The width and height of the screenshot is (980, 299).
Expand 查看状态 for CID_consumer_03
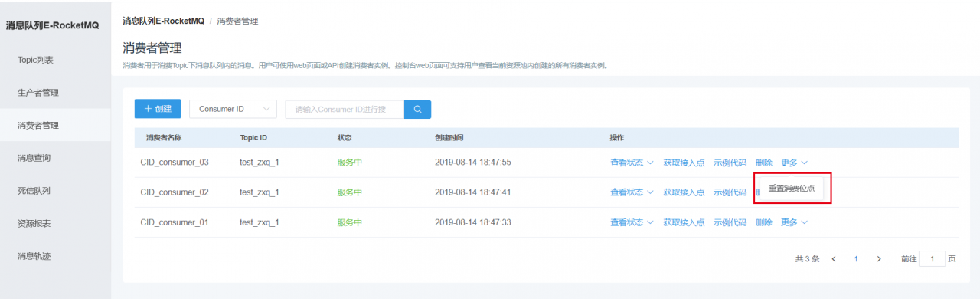pos(632,163)
